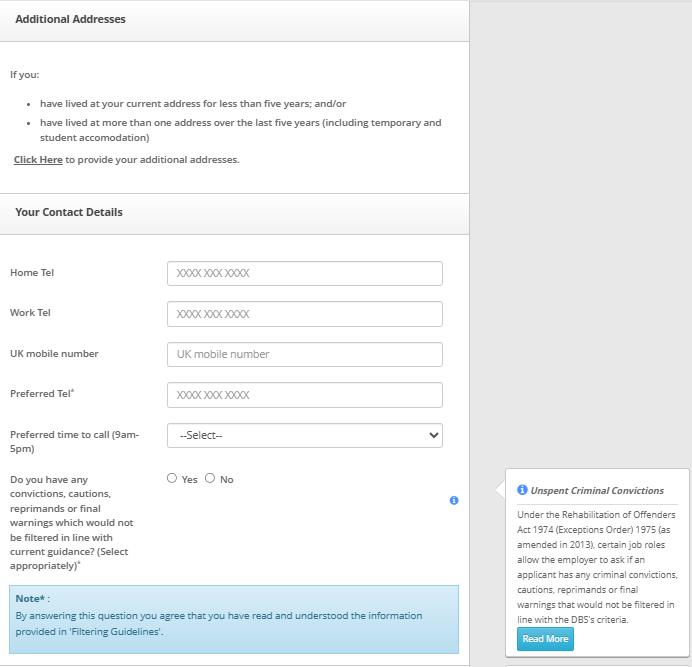Follow the Click Here additional addresses link
Screen dimensions: 692x667
point(38,159)
